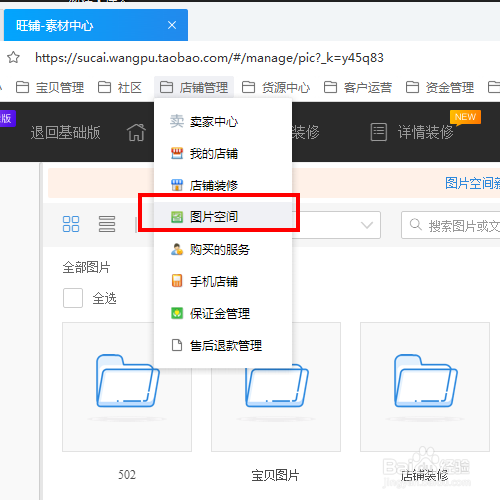Click the bookmark star icon in address bar
The width and height of the screenshot is (500, 500).
(13, 57)
